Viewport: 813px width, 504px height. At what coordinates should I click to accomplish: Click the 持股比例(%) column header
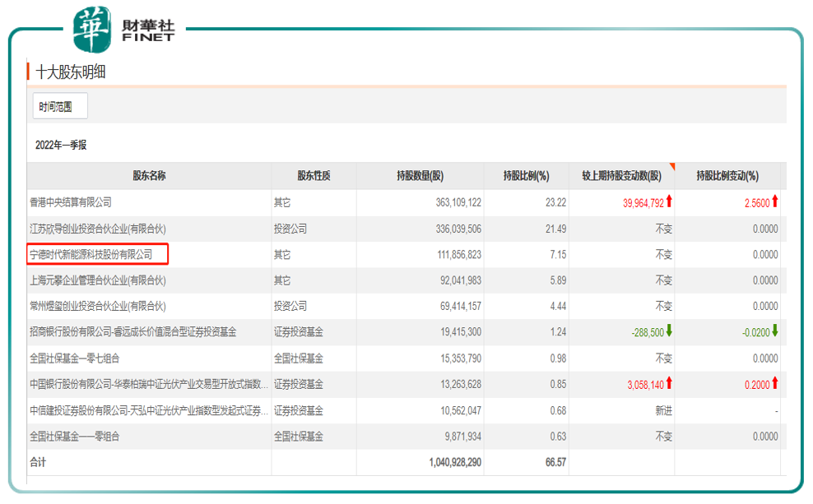[527, 176]
